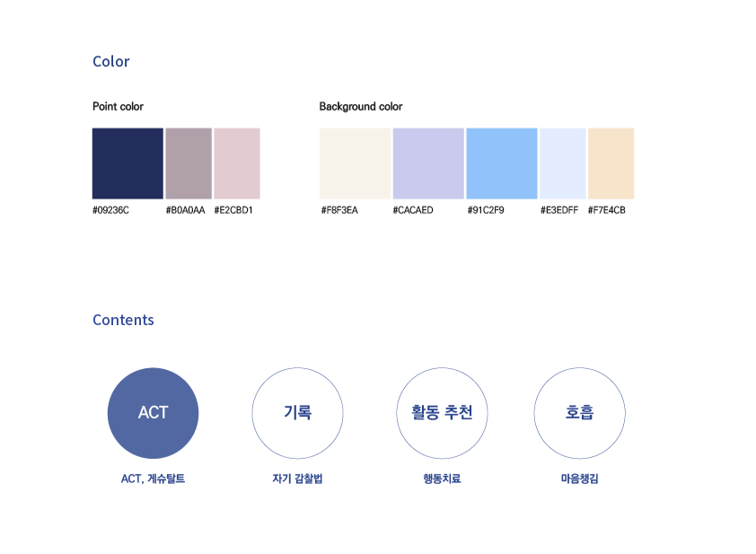This screenshot has height=554, width=756.
Task: Click the Contents section heading
Action: [x=123, y=320]
